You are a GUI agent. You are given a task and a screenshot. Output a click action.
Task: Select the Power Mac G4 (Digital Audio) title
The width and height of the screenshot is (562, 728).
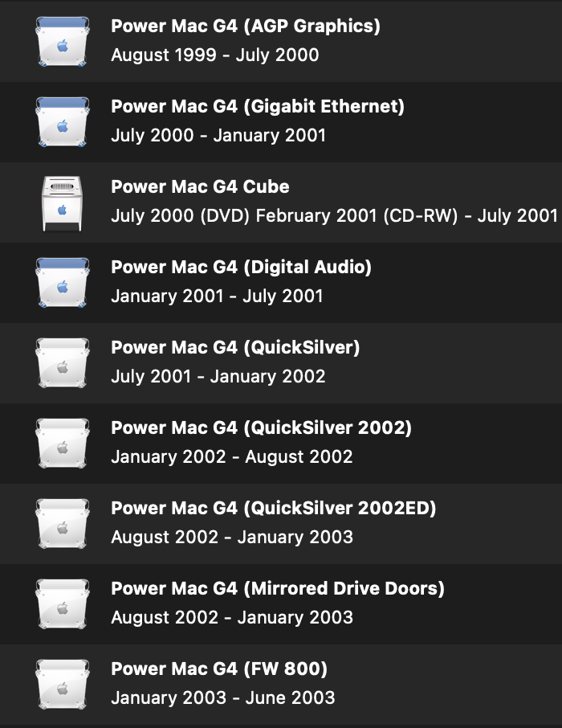tap(241, 267)
